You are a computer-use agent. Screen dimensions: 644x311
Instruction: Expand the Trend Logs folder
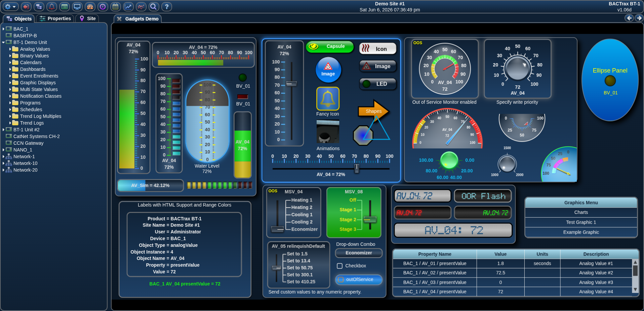10,123
